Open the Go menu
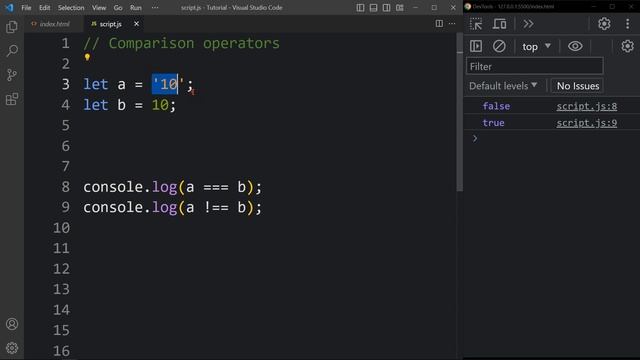The height and width of the screenshot is (360, 640). point(118,8)
